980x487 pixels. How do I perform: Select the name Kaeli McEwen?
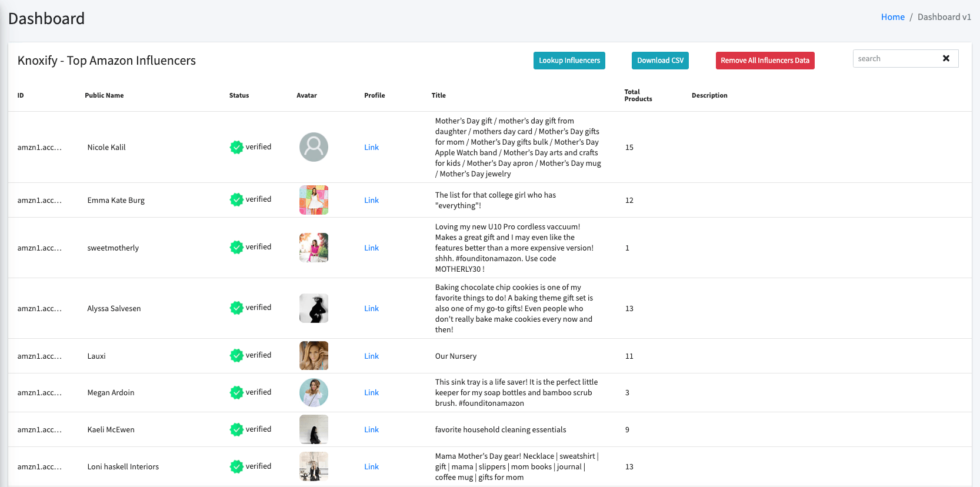coord(111,430)
